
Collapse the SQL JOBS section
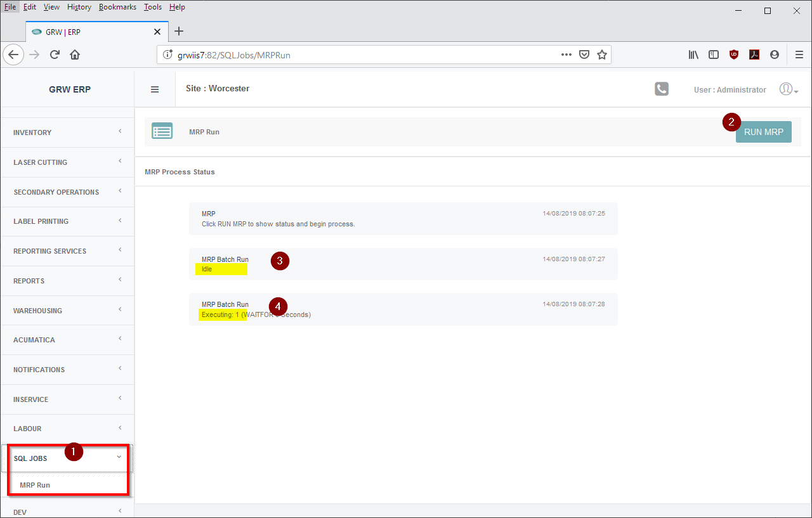click(67, 458)
